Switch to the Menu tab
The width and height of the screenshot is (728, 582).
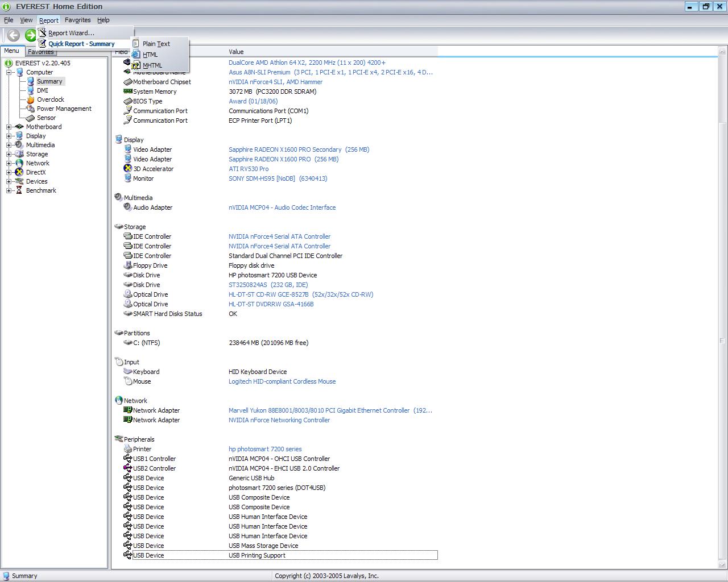(x=11, y=51)
